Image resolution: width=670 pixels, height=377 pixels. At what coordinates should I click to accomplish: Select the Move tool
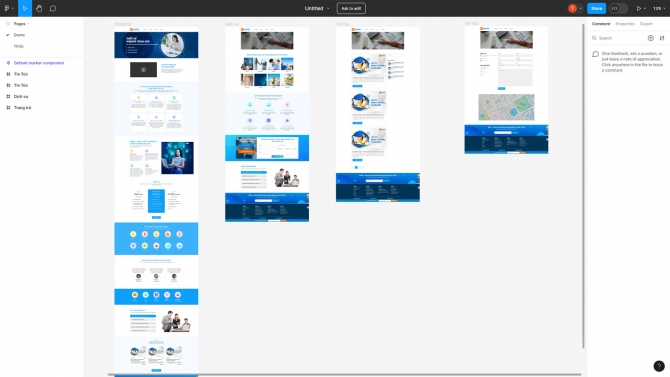click(25, 8)
